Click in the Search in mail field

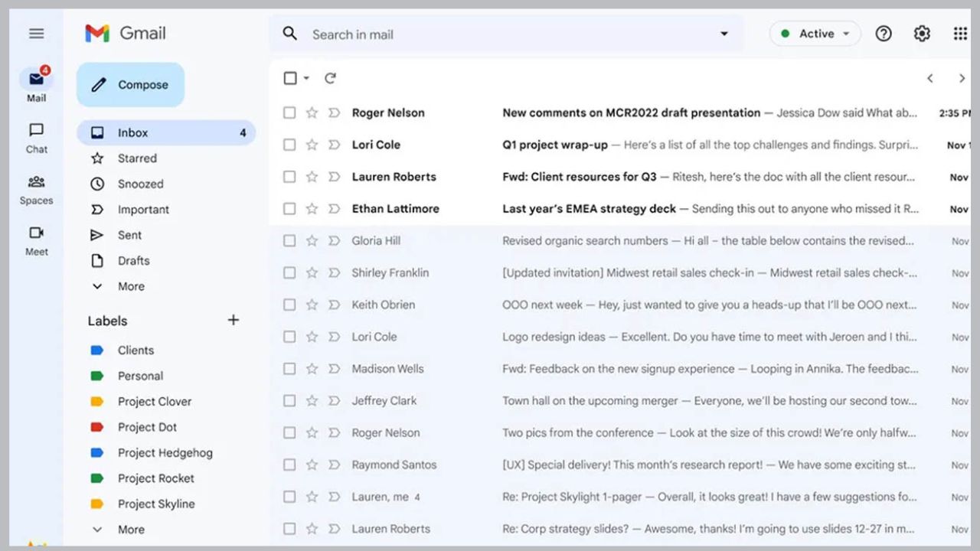coord(505,34)
